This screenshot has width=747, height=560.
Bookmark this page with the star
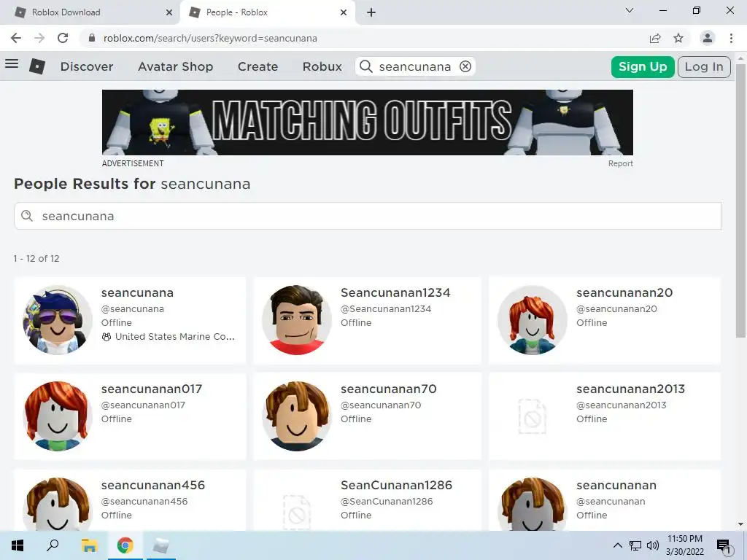pyautogui.click(x=678, y=38)
